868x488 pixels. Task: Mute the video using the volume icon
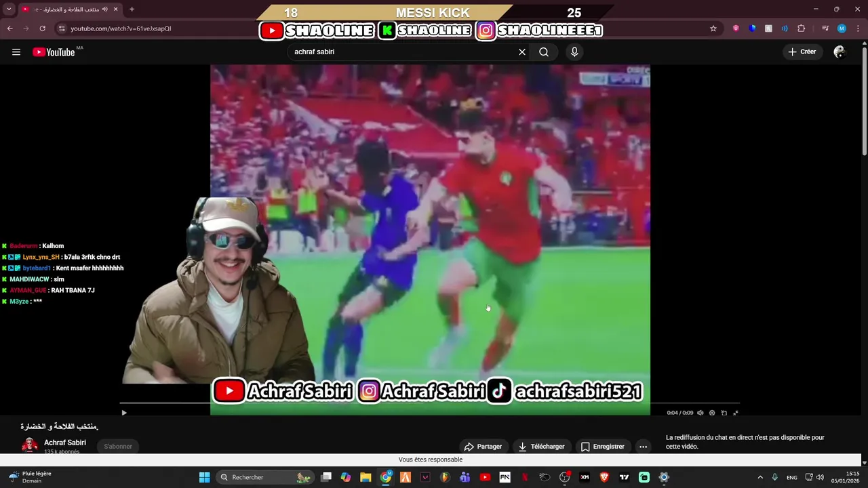701,413
